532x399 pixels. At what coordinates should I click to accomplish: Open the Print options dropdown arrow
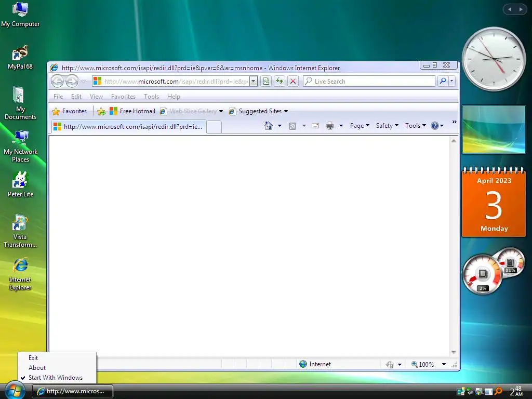coord(341,126)
